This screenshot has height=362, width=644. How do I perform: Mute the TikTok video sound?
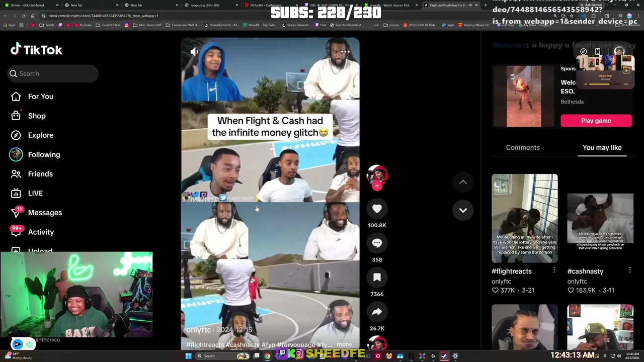point(194,51)
